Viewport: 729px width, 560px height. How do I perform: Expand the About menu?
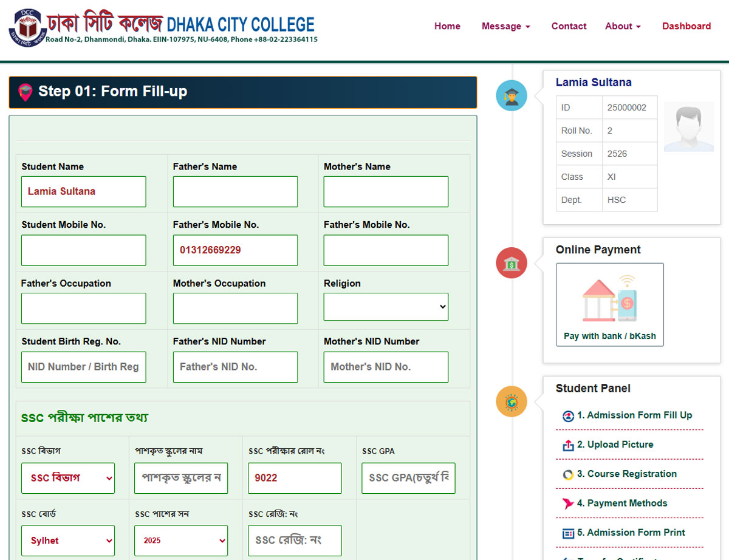(623, 26)
